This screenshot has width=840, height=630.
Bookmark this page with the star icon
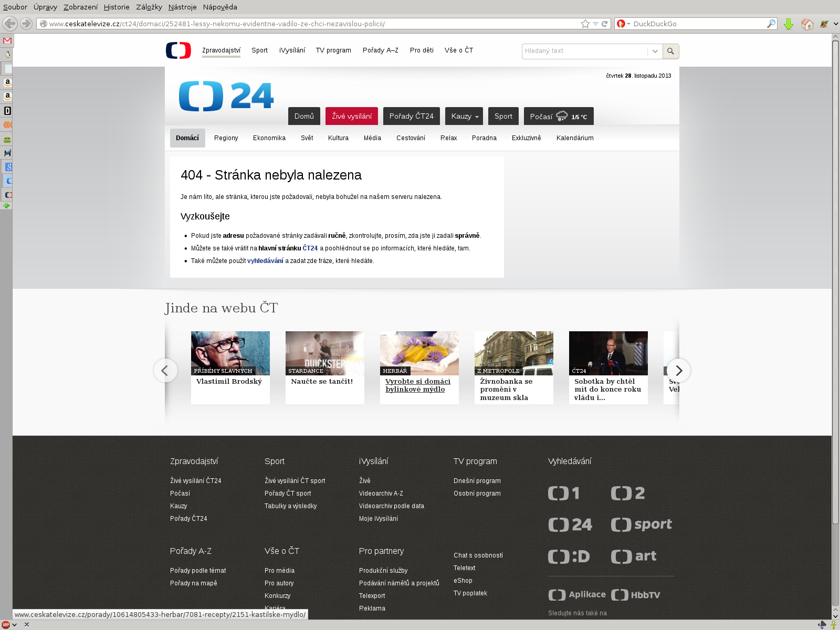pos(585,24)
